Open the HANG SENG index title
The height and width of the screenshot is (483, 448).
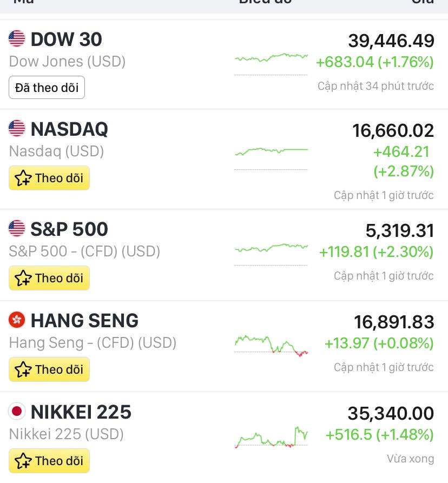84,320
